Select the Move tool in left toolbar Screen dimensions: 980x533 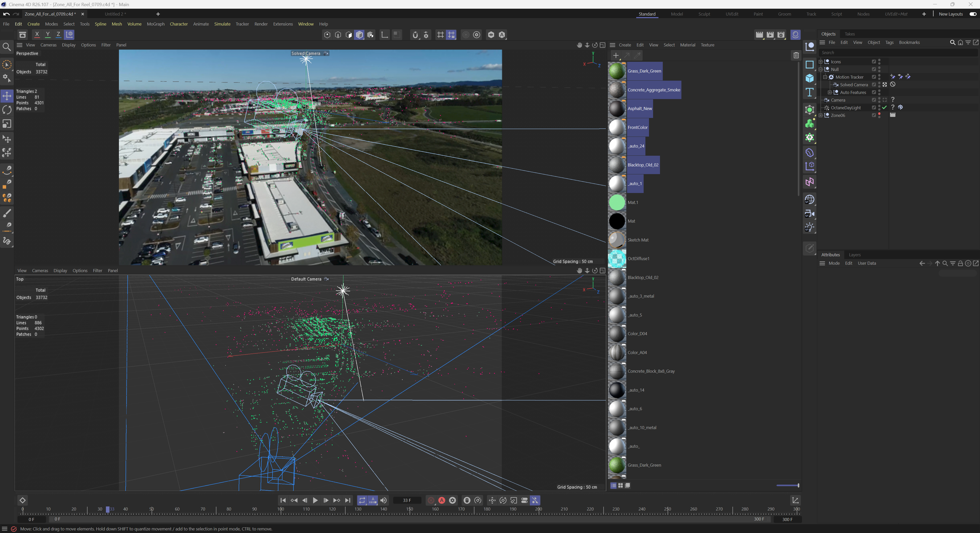pyautogui.click(x=7, y=96)
